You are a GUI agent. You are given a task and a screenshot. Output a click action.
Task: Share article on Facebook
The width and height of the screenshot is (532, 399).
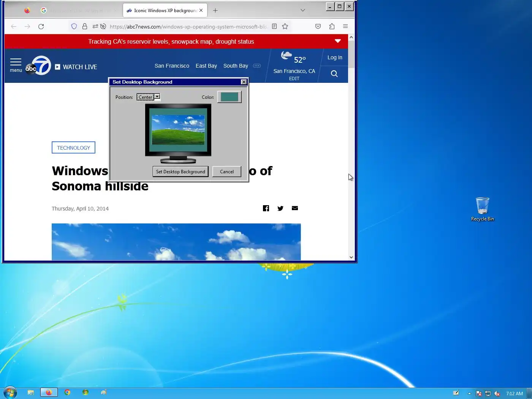(x=266, y=208)
